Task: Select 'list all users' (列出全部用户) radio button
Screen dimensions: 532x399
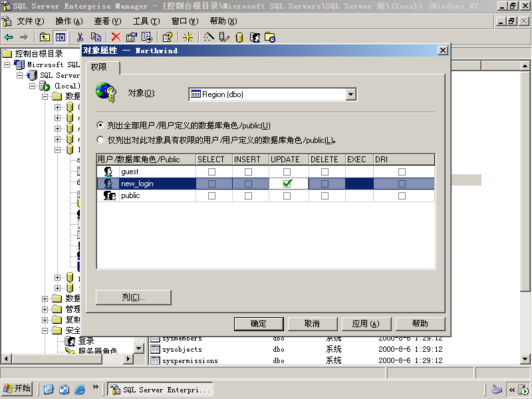Action: coord(100,125)
